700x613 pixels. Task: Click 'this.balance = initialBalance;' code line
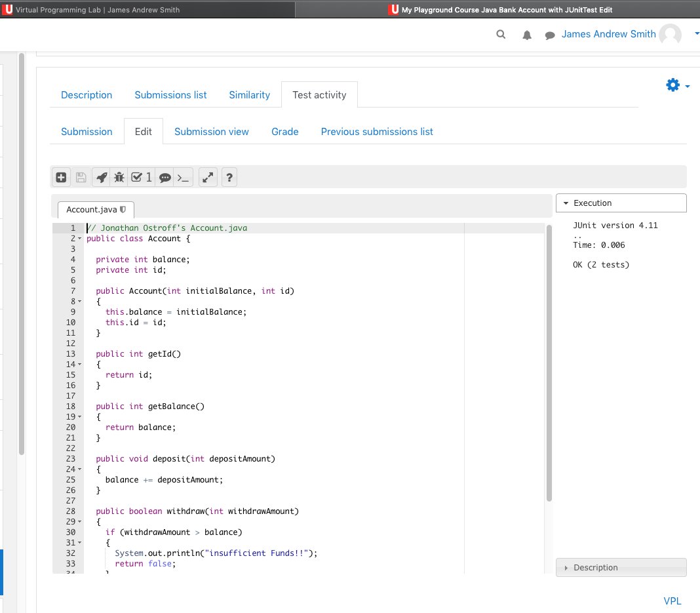176,311
